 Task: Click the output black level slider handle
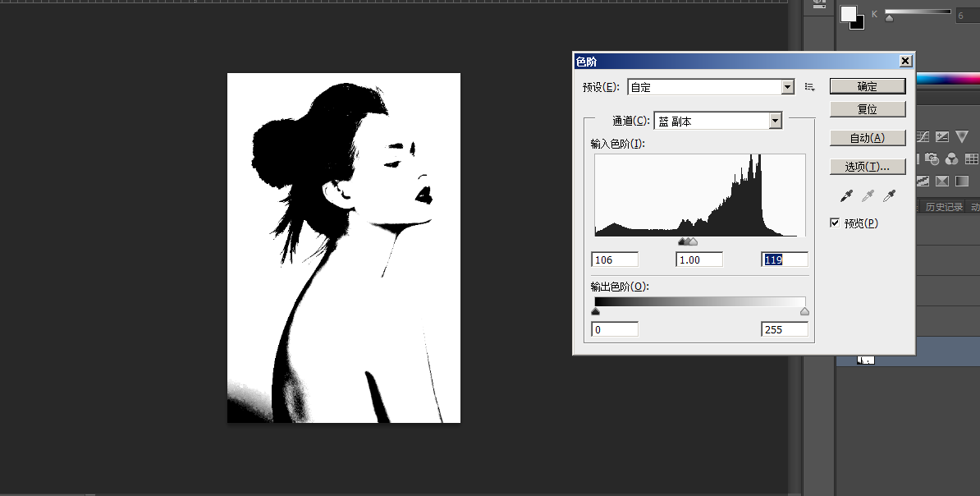596,311
